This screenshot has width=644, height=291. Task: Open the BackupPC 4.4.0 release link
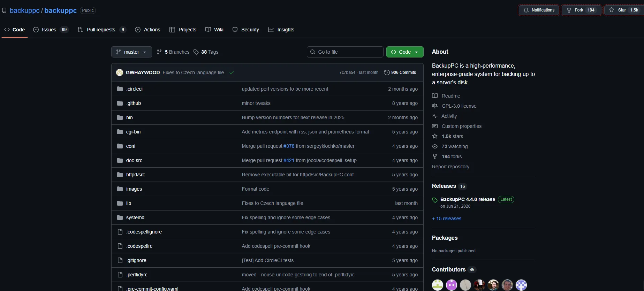(x=468, y=199)
